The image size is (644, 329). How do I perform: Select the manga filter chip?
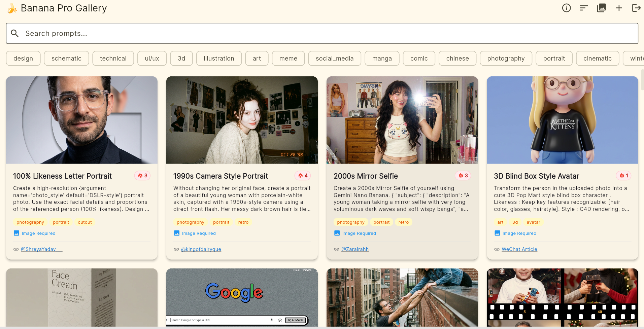(382, 59)
